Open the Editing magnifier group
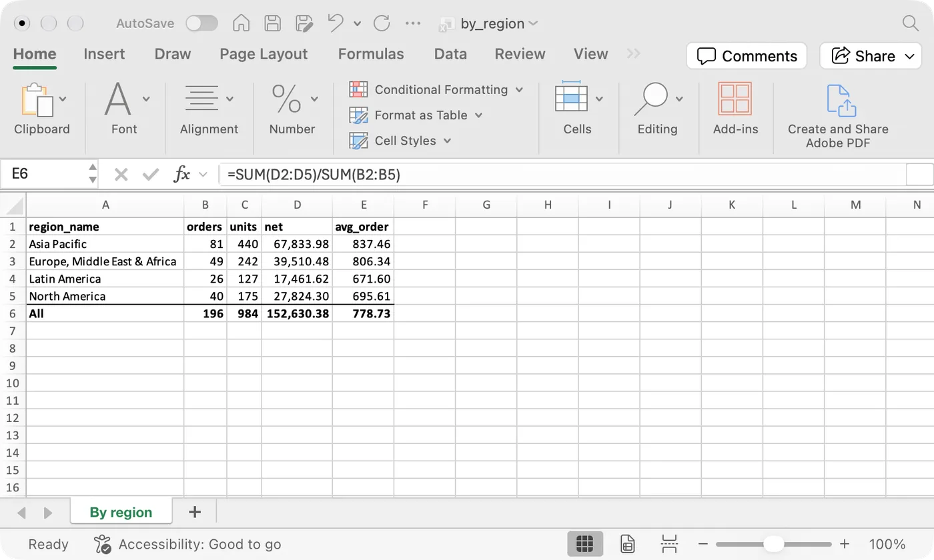This screenshot has width=934, height=560. [x=651, y=99]
